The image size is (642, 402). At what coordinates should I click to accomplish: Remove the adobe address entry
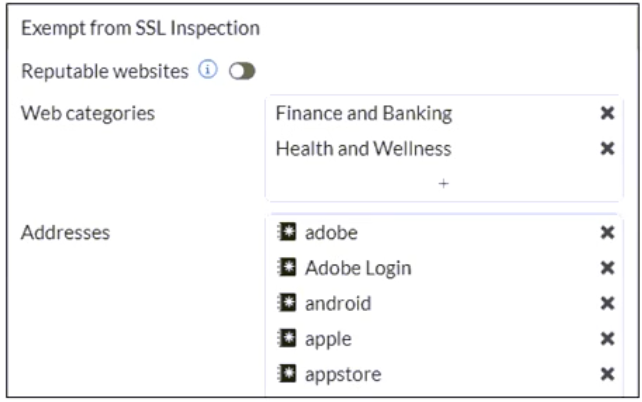pos(606,233)
